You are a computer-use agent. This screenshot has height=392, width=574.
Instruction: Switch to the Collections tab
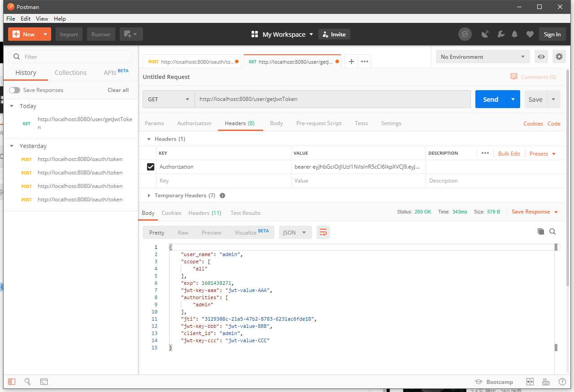70,73
